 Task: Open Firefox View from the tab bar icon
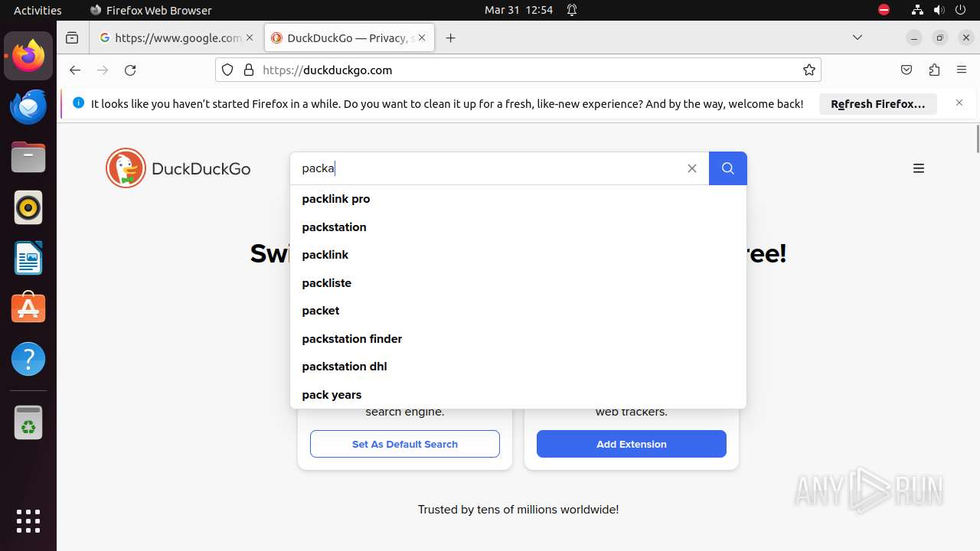(x=72, y=37)
